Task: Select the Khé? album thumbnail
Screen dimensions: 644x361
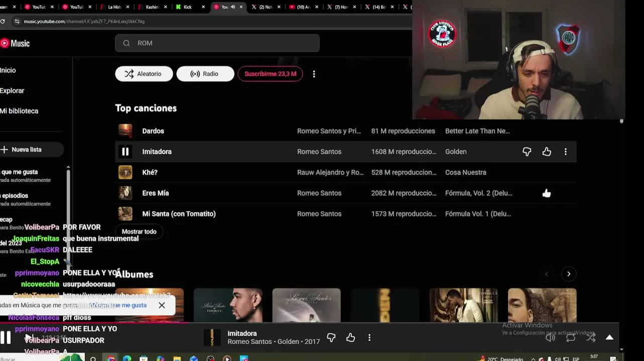Action: point(125,172)
